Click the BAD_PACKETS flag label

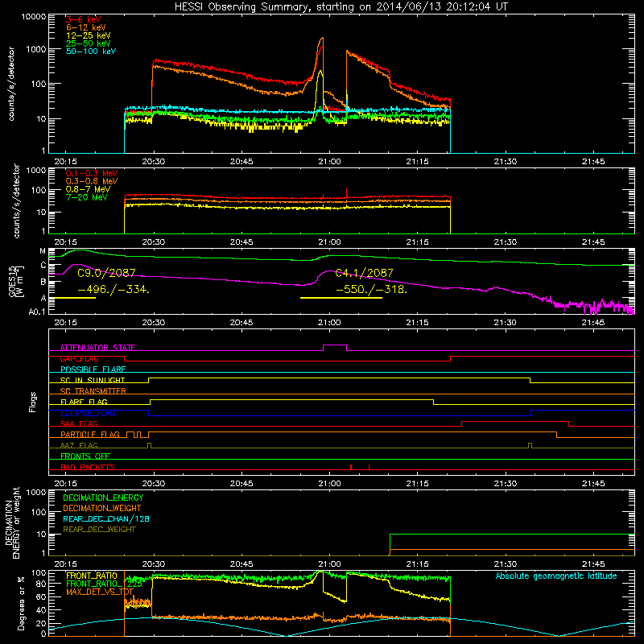[88, 467]
